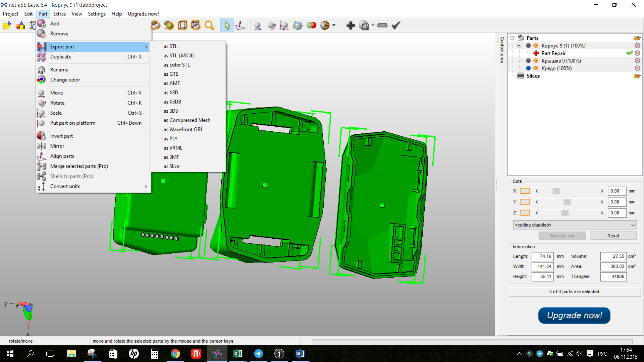Choose export as STL (ASCII)
Image resolution: width=644 pixels, height=362 pixels.
point(178,56)
